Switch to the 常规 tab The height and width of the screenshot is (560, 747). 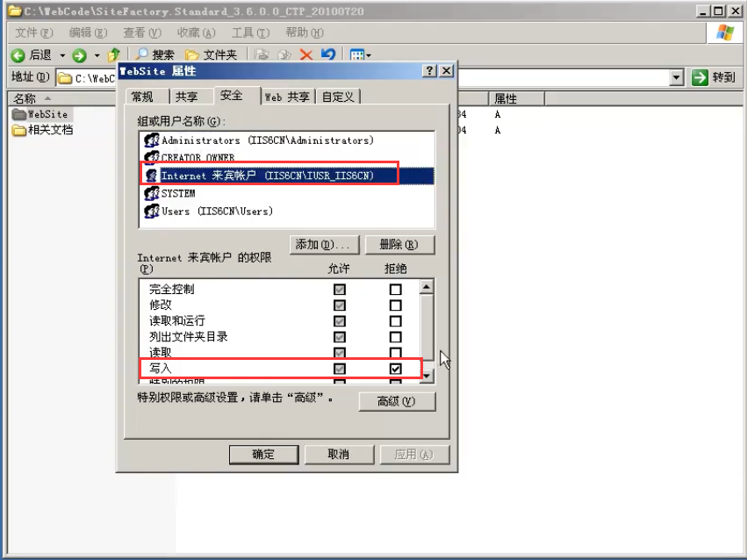coord(142,97)
